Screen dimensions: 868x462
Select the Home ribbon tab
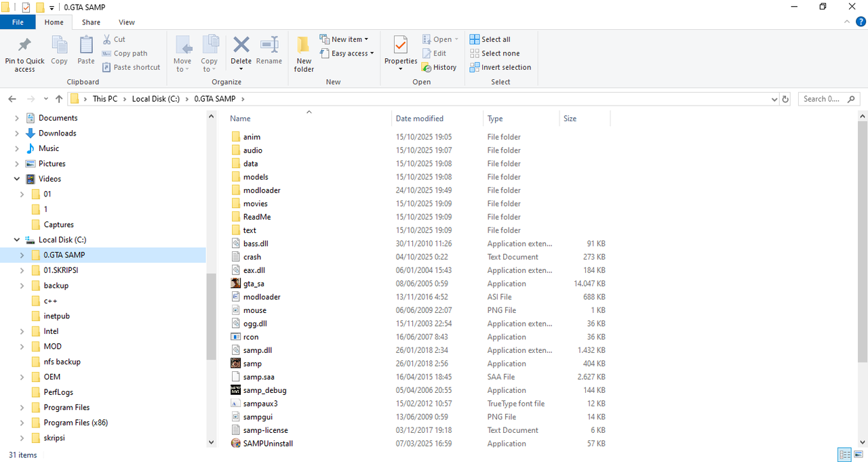pos(54,22)
